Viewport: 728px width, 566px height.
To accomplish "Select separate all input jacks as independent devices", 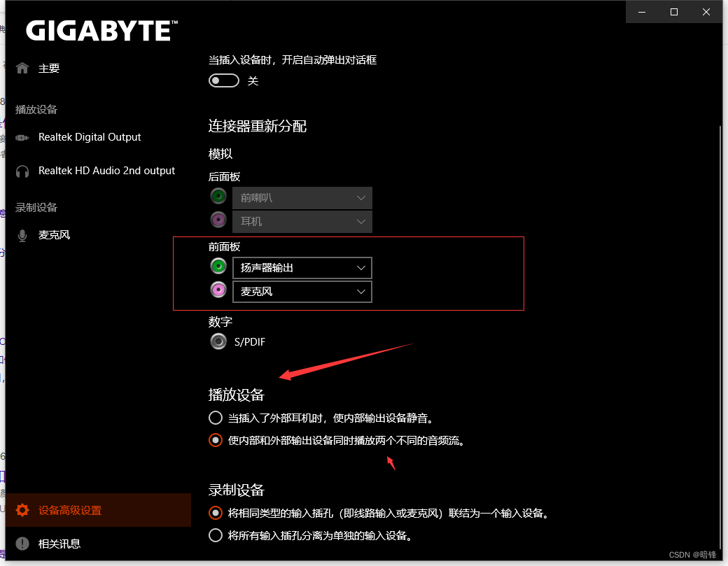I will 216,535.
